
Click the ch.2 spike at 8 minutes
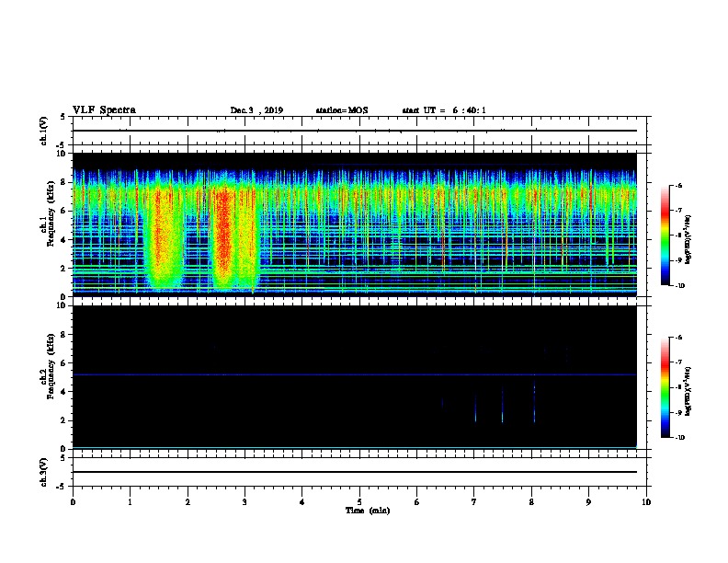click(534, 402)
